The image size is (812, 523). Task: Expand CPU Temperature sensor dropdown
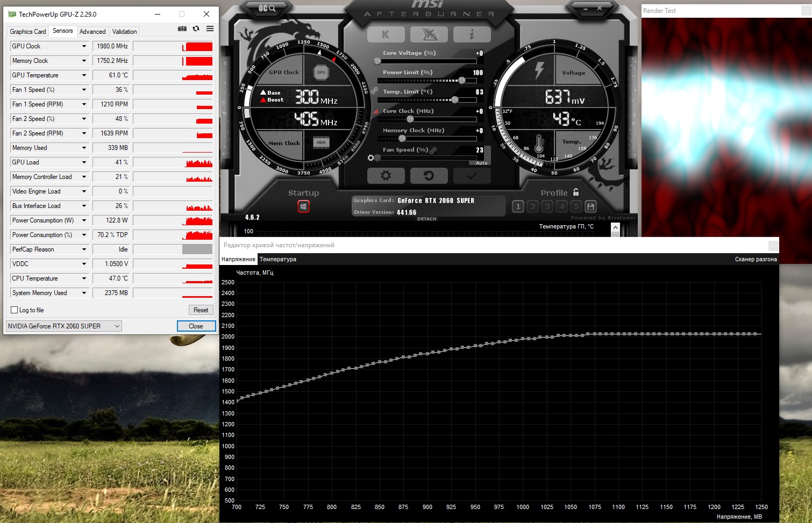point(84,278)
